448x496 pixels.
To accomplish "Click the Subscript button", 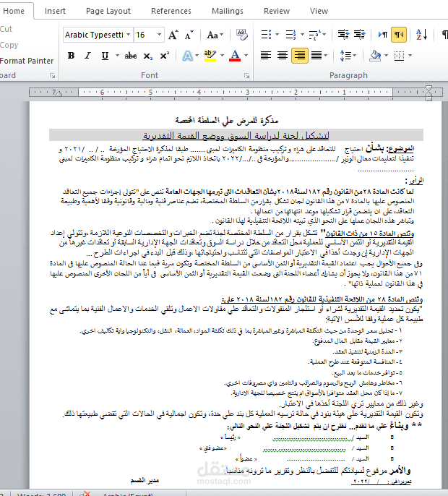I will [x=148, y=56].
